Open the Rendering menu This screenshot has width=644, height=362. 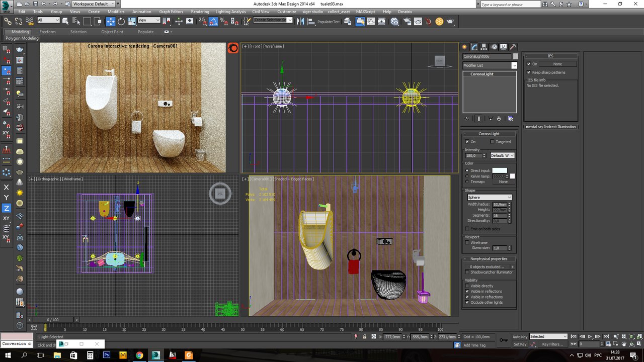coord(200,12)
